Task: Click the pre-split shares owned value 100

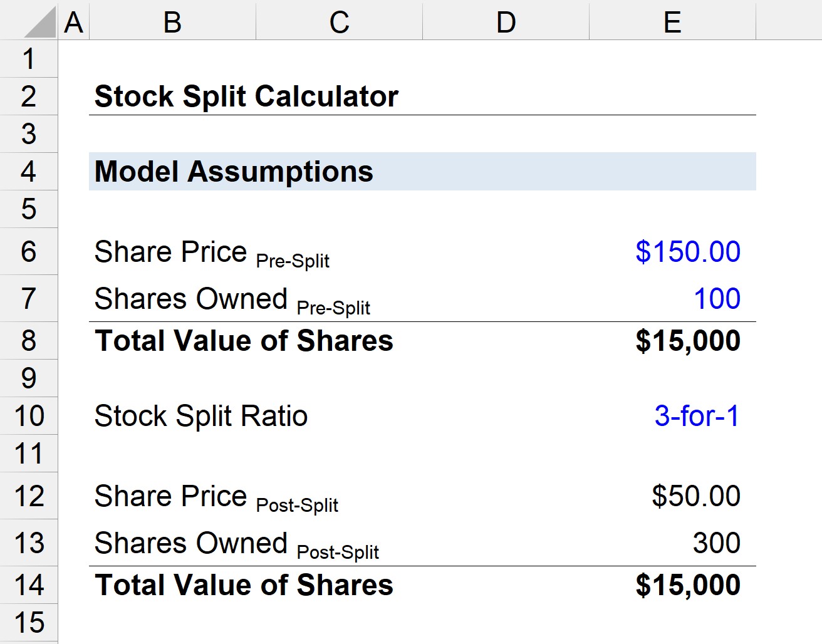Action: 717,299
